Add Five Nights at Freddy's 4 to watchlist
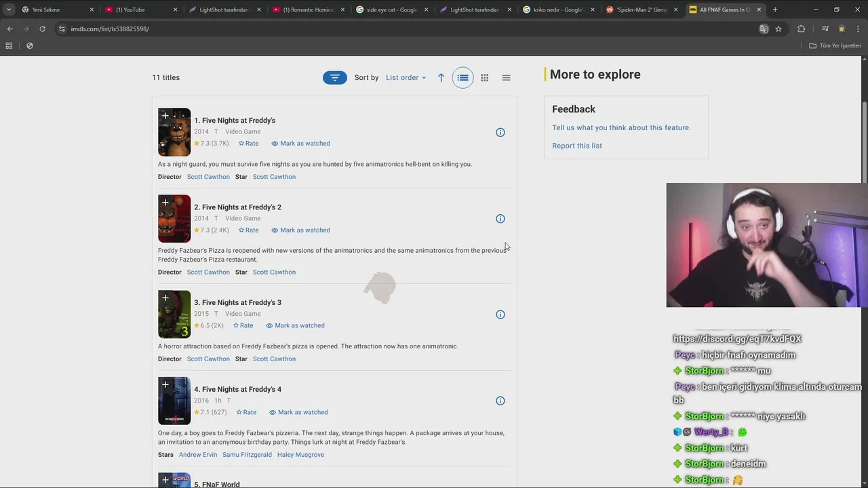The image size is (868, 488). point(165,384)
